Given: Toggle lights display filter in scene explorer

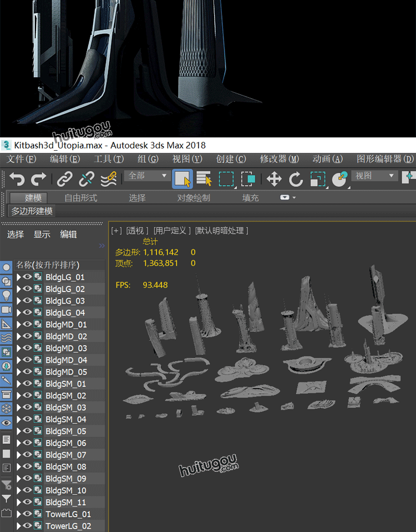Looking at the screenshot, I should (x=7, y=295).
